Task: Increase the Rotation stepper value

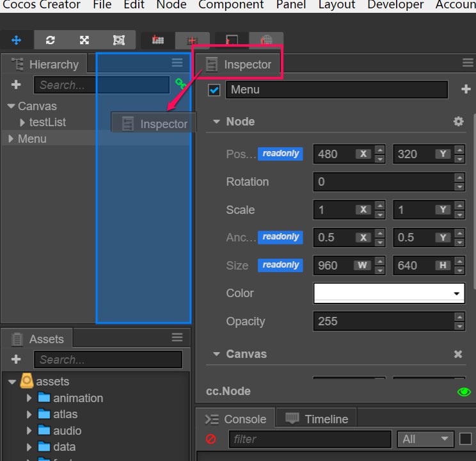Action: click(459, 177)
